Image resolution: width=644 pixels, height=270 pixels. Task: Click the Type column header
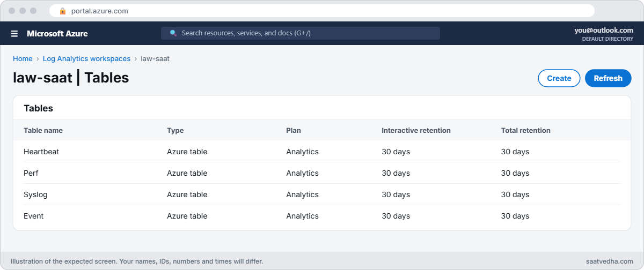tap(175, 130)
